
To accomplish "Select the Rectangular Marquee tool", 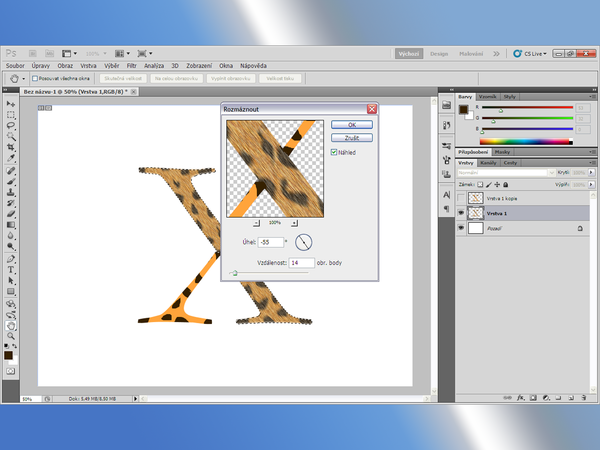I will click(11, 115).
